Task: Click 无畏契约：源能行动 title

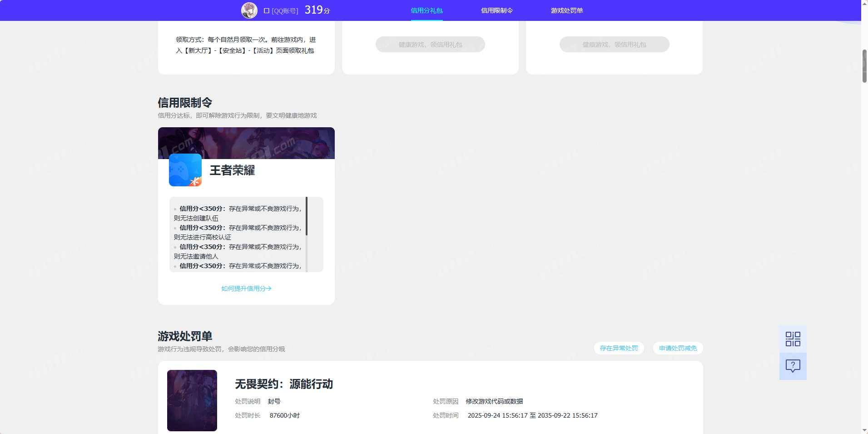Action: (x=284, y=384)
